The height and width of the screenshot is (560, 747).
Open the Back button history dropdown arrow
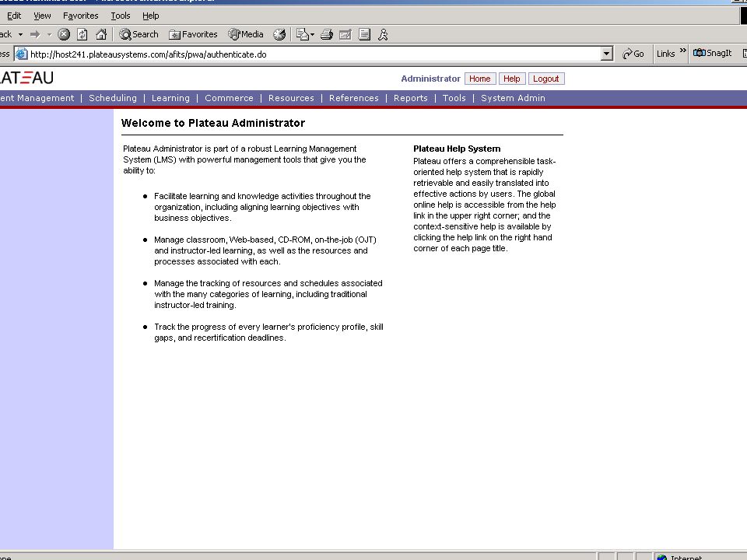[20, 34]
